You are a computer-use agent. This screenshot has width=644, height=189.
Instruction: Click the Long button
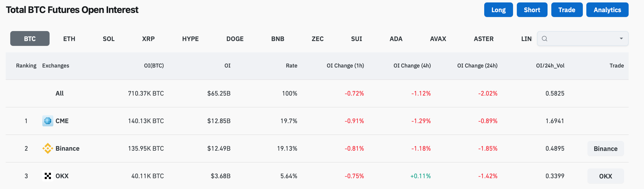498,9
